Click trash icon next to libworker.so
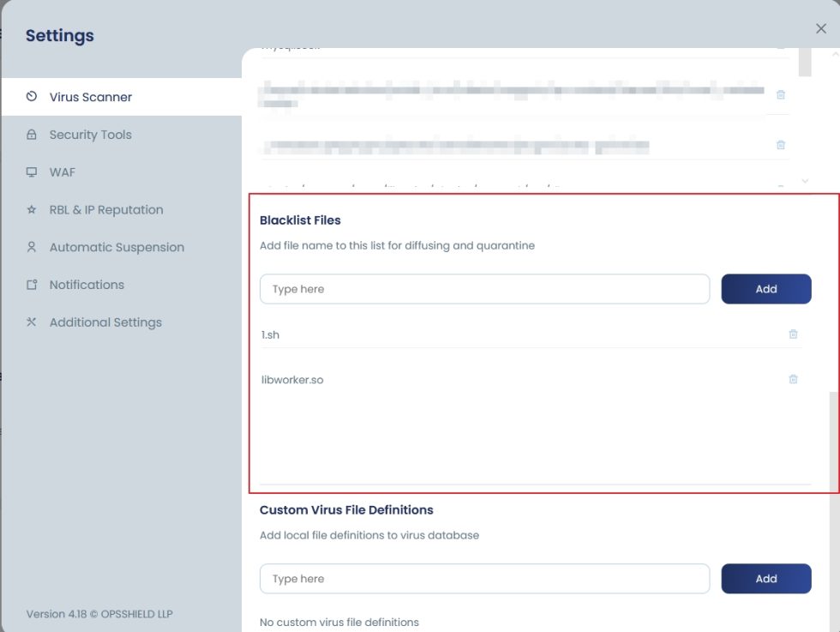Viewport: 840px width, 632px height. click(x=793, y=379)
